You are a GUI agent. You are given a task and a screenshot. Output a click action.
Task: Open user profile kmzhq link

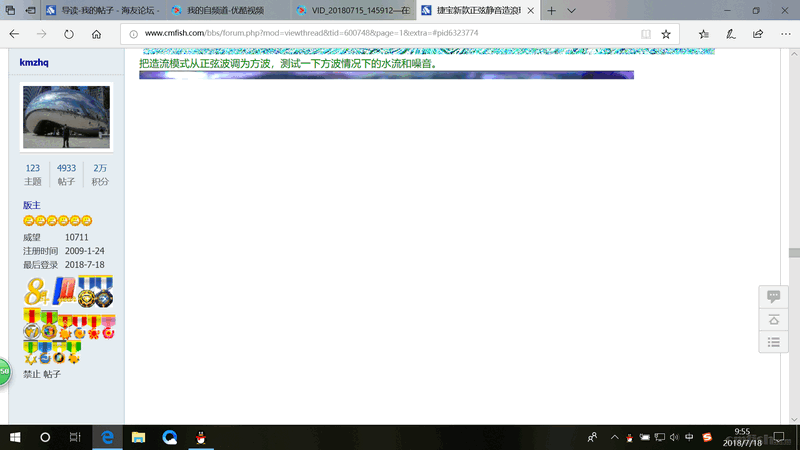click(34, 62)
